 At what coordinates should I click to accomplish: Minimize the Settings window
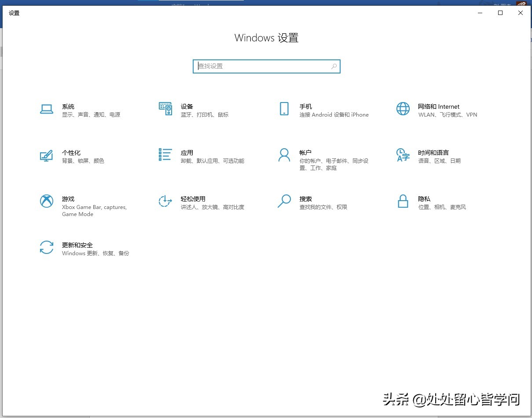[x=480, y=13]
